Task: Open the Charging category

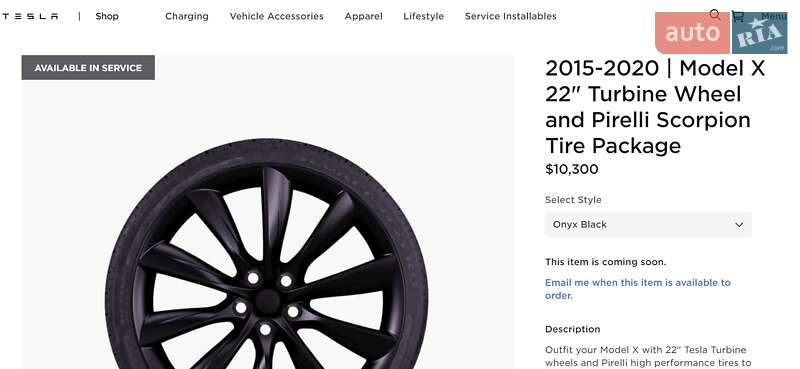Action: tap(187, 16)
